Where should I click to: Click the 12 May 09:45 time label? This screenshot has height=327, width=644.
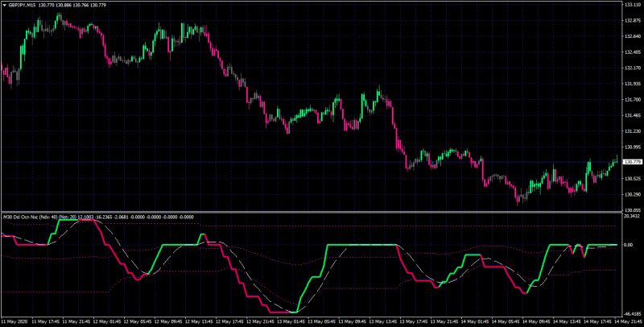click(168, 321)
